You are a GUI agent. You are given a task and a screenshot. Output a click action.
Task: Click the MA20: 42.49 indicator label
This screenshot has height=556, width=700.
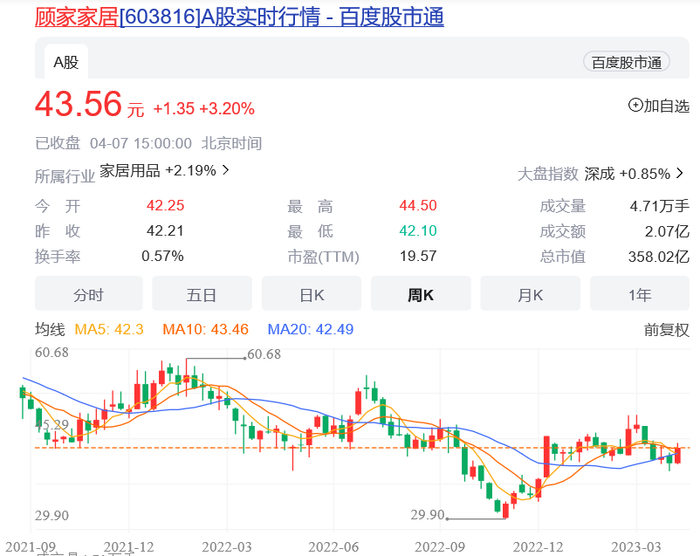(310, 330)
